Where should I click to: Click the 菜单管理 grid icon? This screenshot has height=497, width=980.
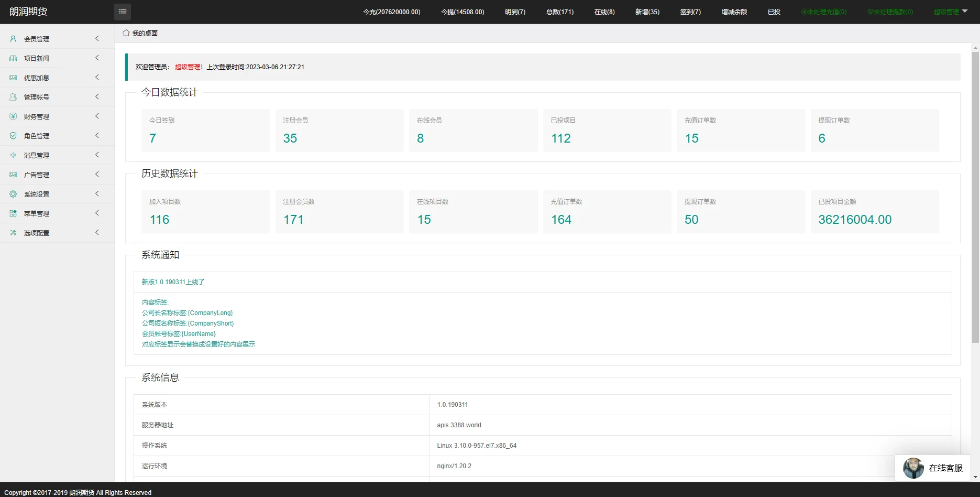point(13,213)
